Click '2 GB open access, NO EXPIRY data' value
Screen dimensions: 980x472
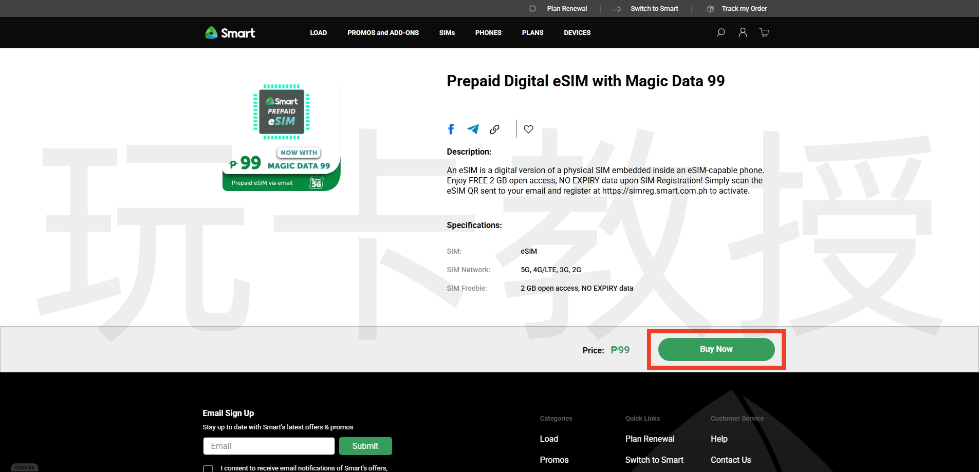coord(577,288)
